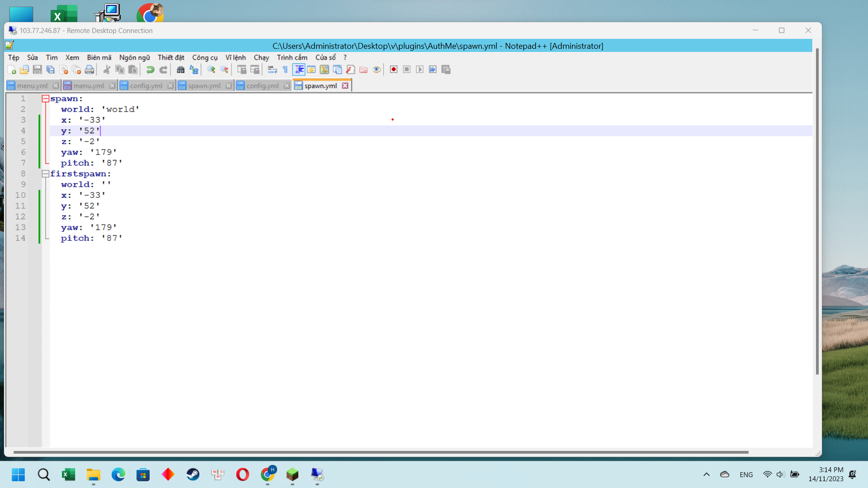Screen dimensions: 868x488
Task: Open file with folder toolbar icon
Action: (24, 70)
